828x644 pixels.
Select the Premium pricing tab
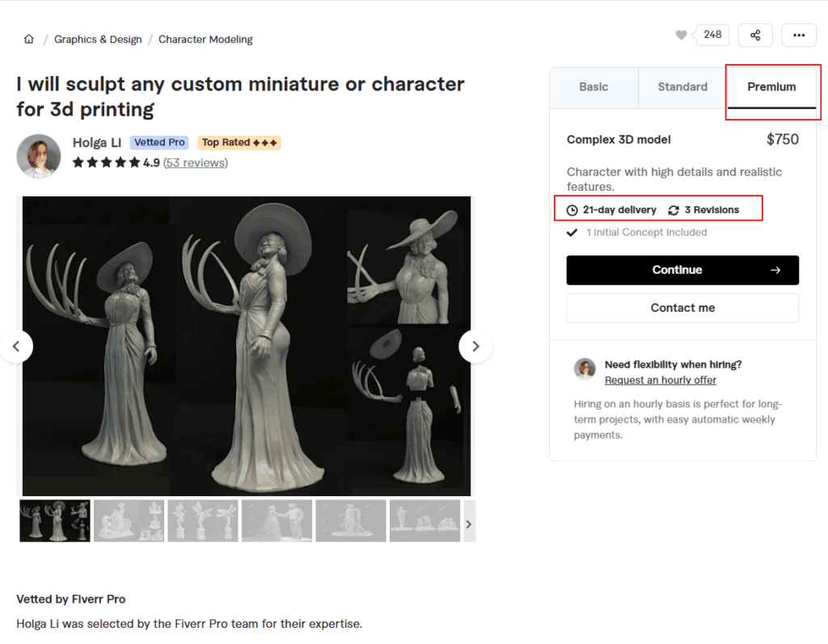[771, 86]
